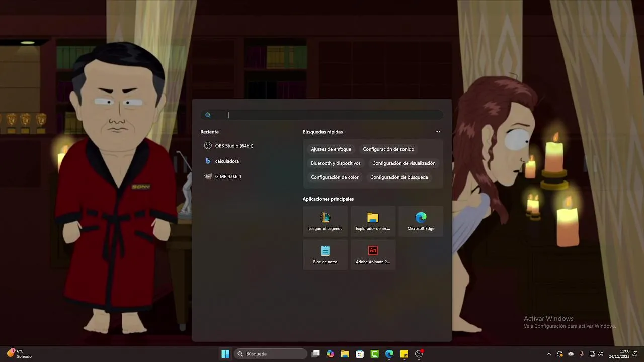Open Microsoft Edge from taskbar

389,354
